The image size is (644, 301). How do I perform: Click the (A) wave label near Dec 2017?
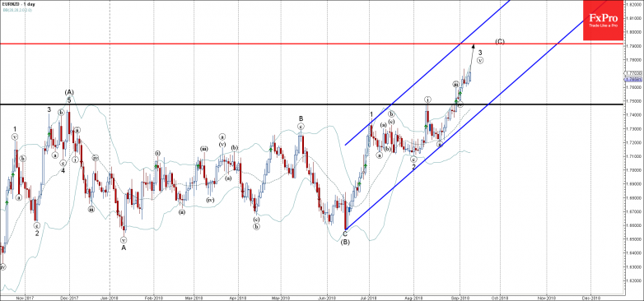[x=69, y=92]
